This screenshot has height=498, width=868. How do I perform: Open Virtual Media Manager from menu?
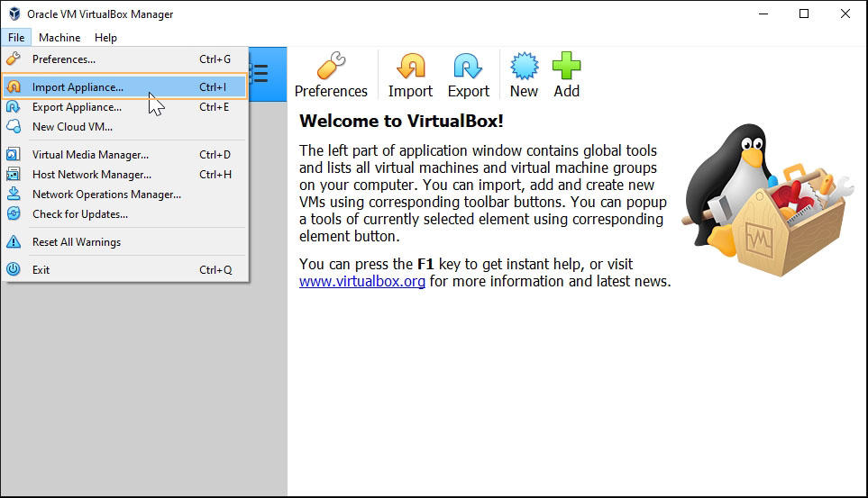(x=90, y=155)
